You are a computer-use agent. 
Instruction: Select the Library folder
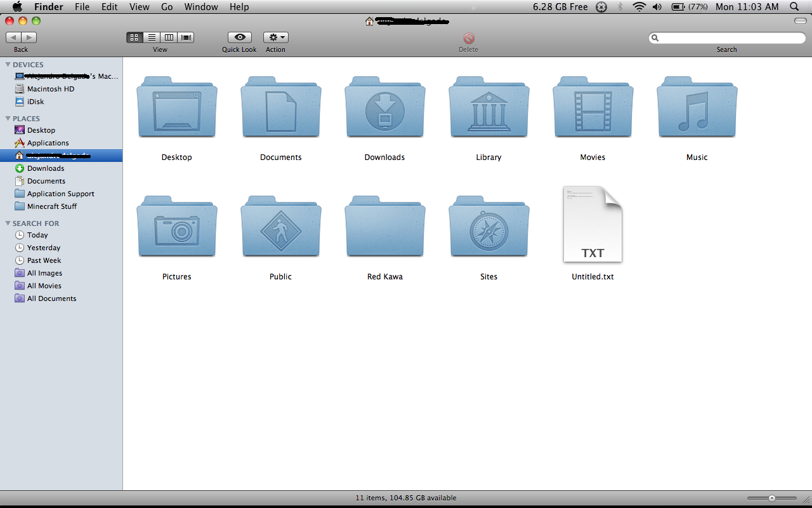489,107
